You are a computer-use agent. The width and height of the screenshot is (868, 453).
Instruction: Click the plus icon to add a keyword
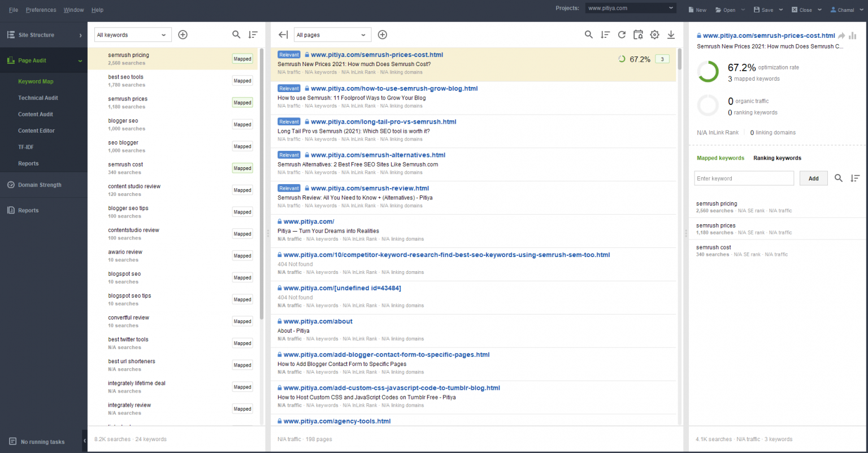pos(183,34)
